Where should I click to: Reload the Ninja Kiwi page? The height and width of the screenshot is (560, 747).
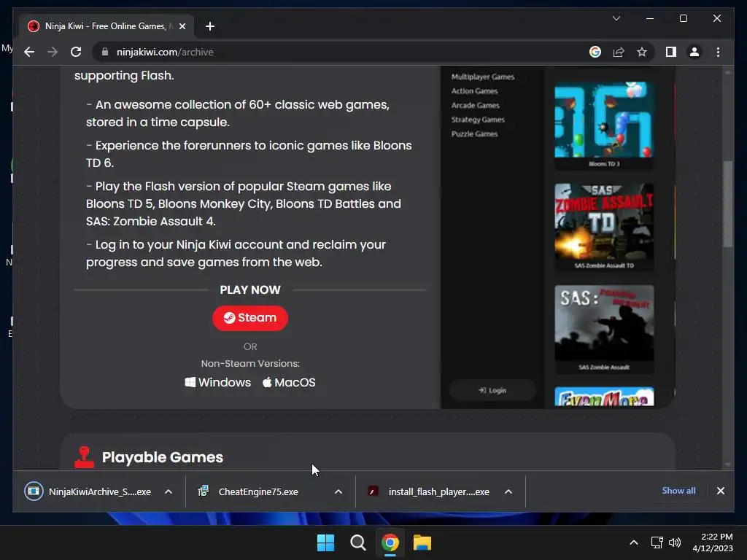tap(76, 52)
